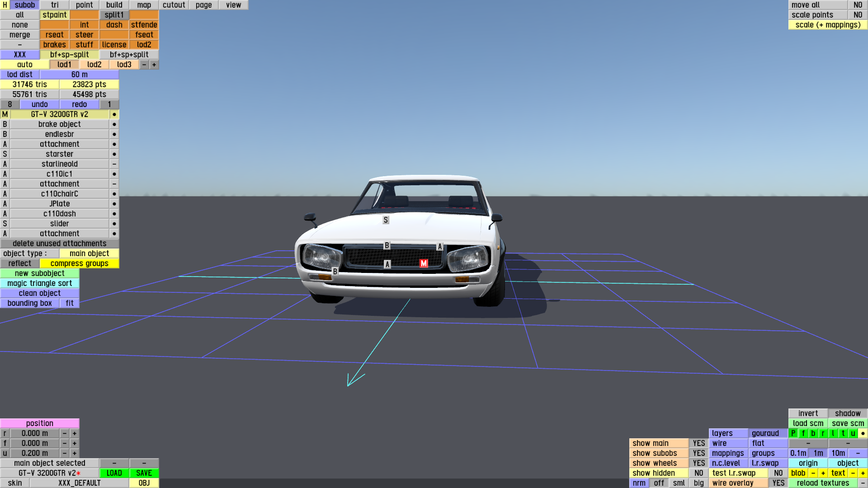
Task: Click the dot button next to green u
Action: tap(863, 433)
